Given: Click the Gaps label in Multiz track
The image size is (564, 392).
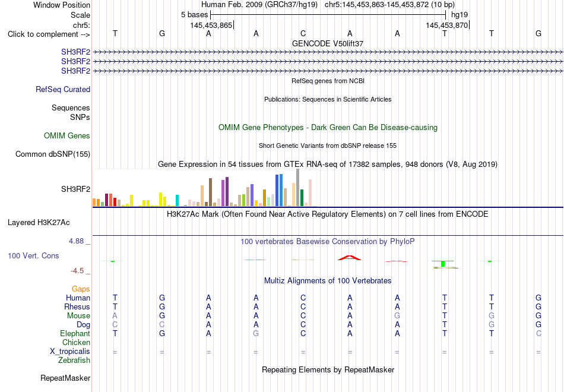Looking at the screenshot, I should click(81, 289).
